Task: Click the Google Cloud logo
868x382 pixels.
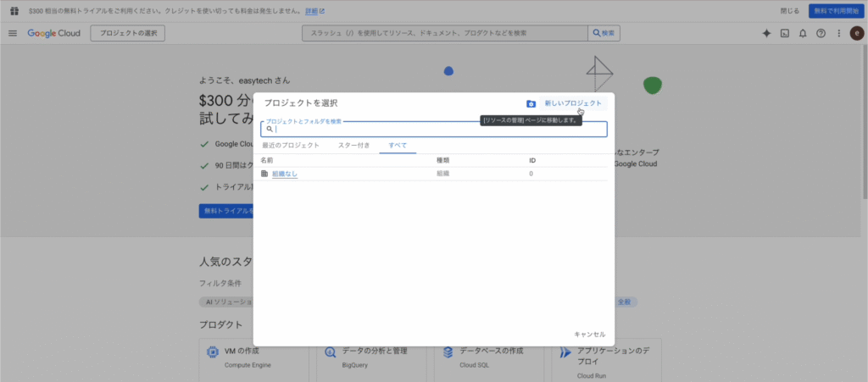Action: (x=53, y=33)
